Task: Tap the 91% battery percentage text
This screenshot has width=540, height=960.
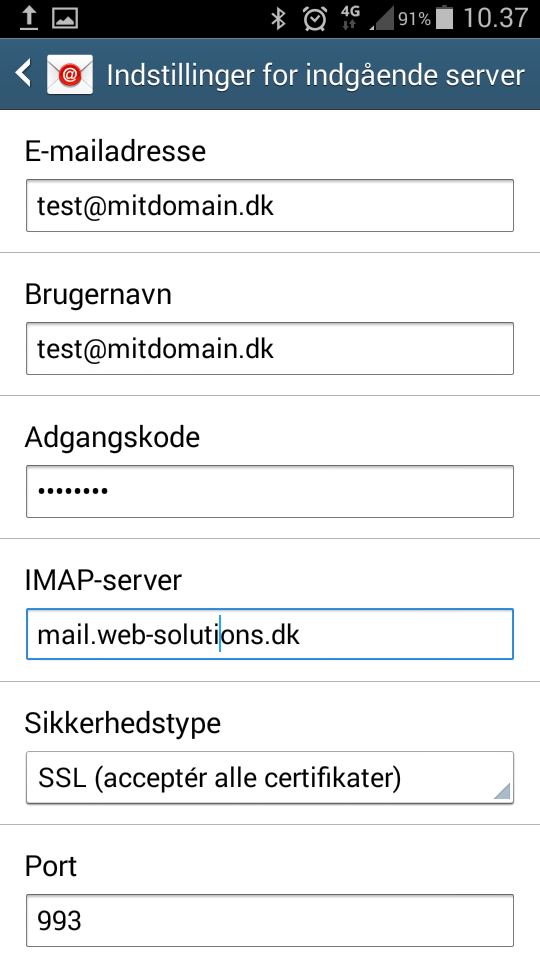Action: click(414, 20)
